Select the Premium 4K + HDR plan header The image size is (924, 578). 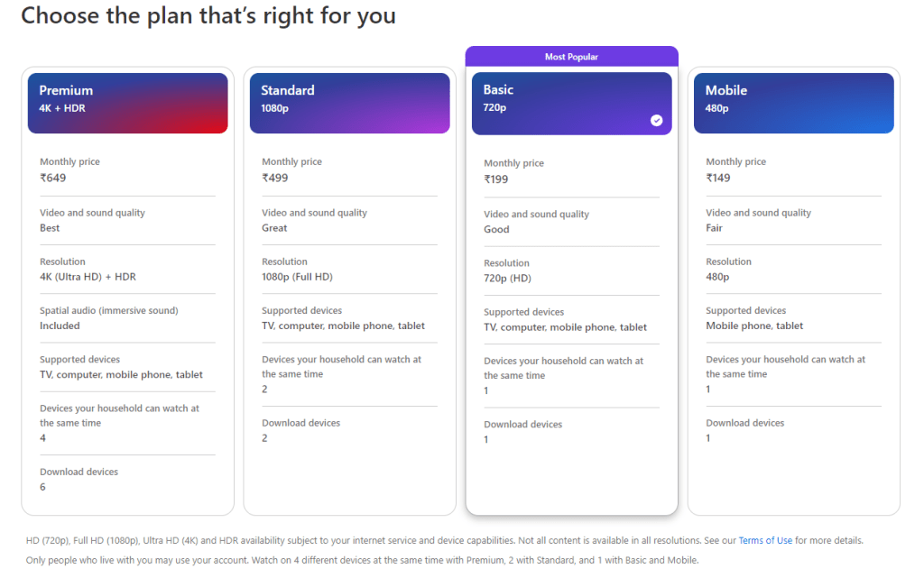tap(127, 103)
